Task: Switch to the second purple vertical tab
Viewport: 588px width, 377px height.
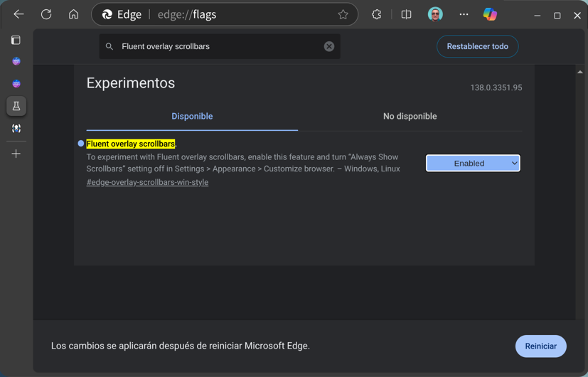Action: [16, 83]
